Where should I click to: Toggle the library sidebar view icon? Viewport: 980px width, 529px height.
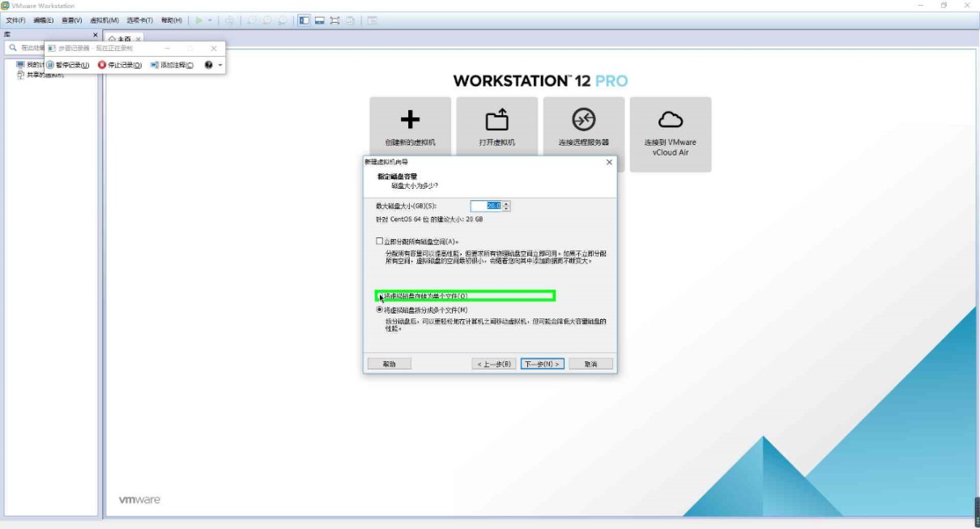[x=304, y=20]
